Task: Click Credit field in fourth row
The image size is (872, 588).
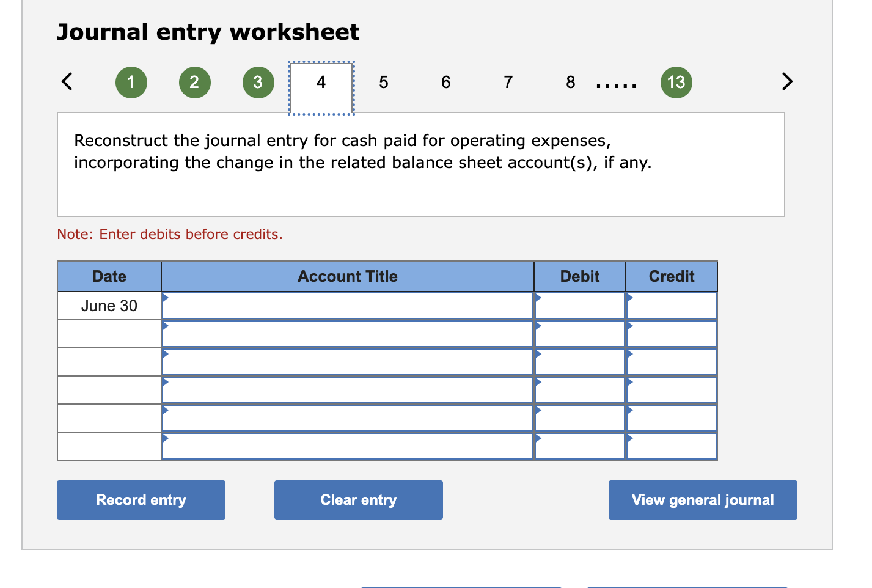Action: coord(672,390)
